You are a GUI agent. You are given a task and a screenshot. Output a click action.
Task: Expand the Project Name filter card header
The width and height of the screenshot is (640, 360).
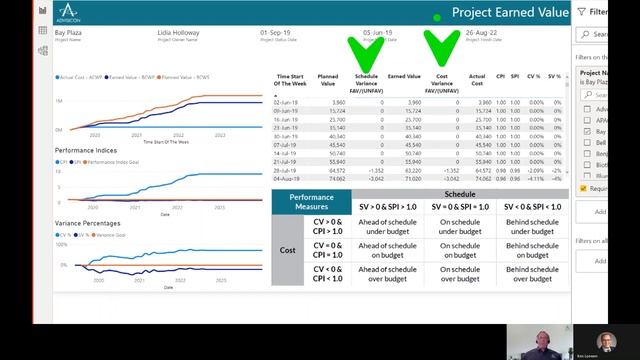pos(594,77)
